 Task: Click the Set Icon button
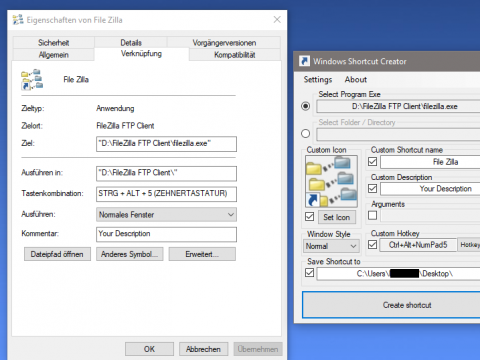(337, 217)
